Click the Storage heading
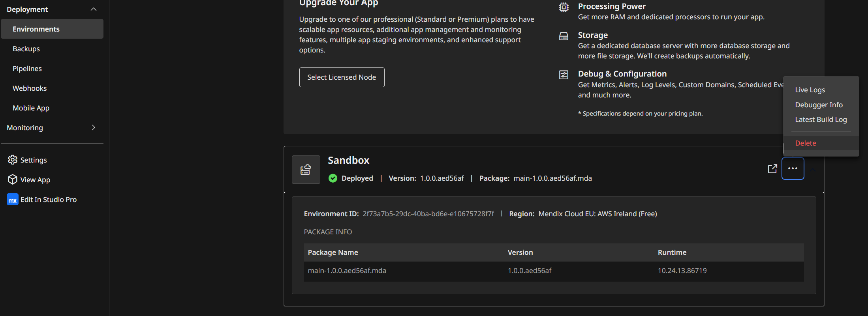The width and height of the screenshot is (868, 316). tap(593, 35)
